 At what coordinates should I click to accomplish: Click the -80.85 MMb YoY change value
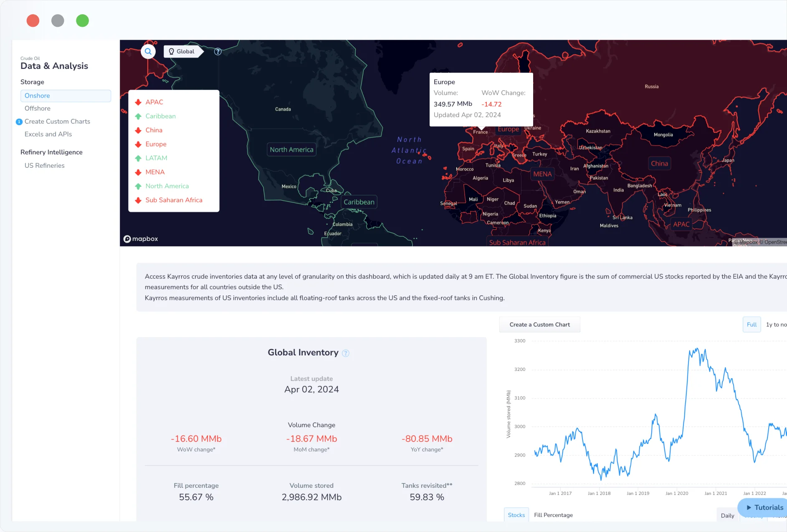click(427, 439)
